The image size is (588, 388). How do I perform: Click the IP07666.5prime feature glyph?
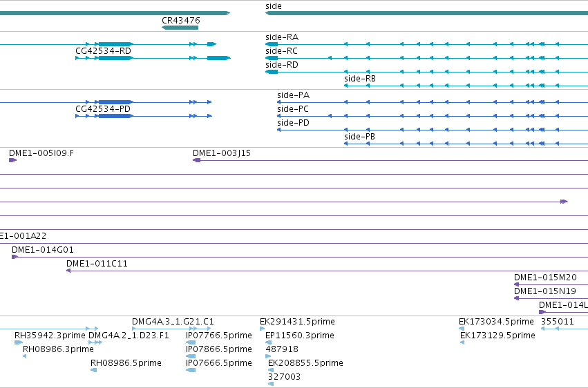point(191,371)
